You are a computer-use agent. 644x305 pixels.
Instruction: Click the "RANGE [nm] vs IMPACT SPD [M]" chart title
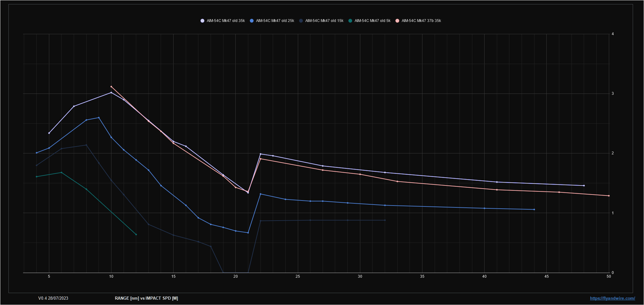coord(146,298)
